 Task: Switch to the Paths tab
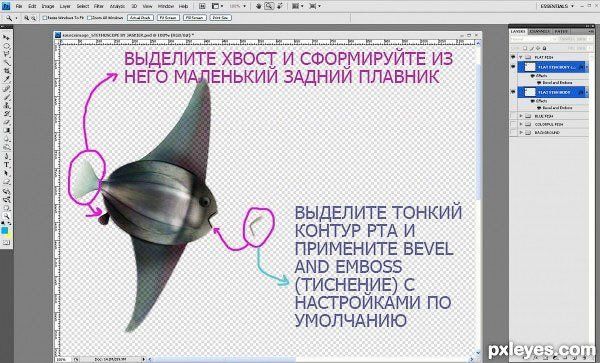[x=561, y=31]
